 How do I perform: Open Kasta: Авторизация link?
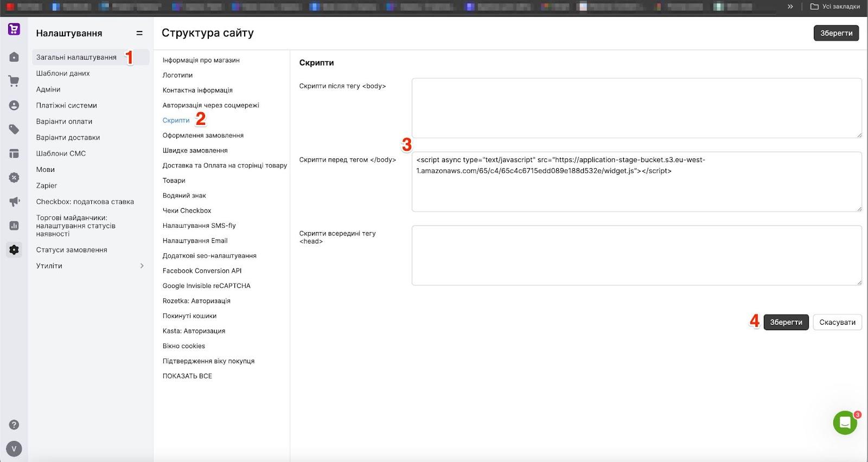(194, 331)
